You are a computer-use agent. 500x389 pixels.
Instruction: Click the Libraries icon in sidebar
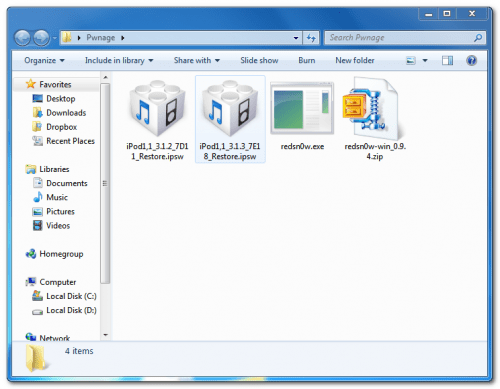coord(31,169)
